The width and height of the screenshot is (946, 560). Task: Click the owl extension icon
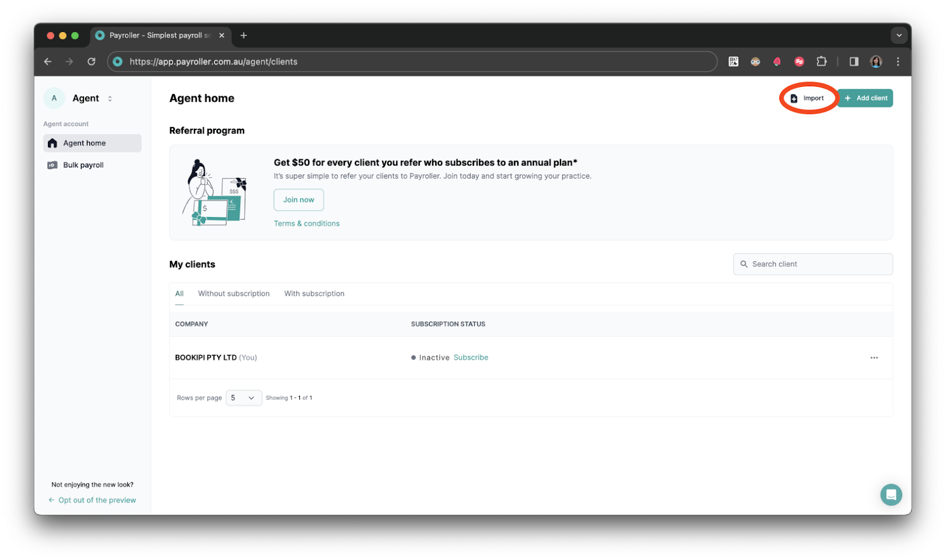755,61
